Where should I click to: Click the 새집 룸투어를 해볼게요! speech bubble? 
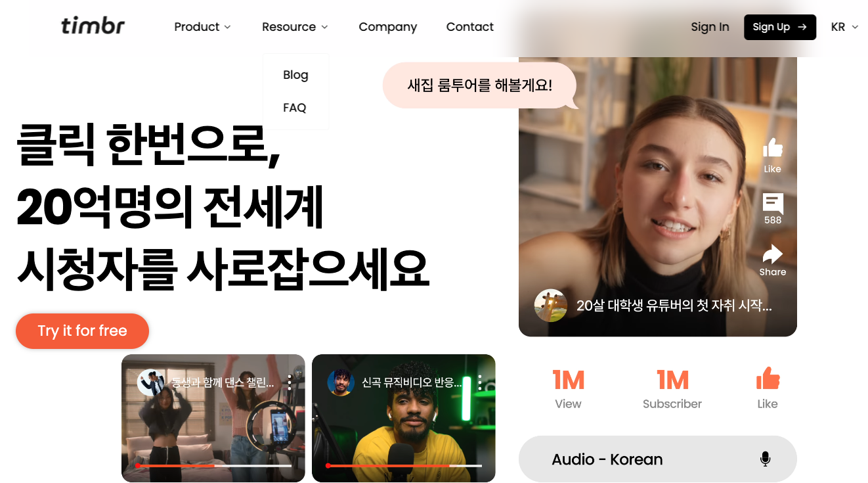coord(481,85)
